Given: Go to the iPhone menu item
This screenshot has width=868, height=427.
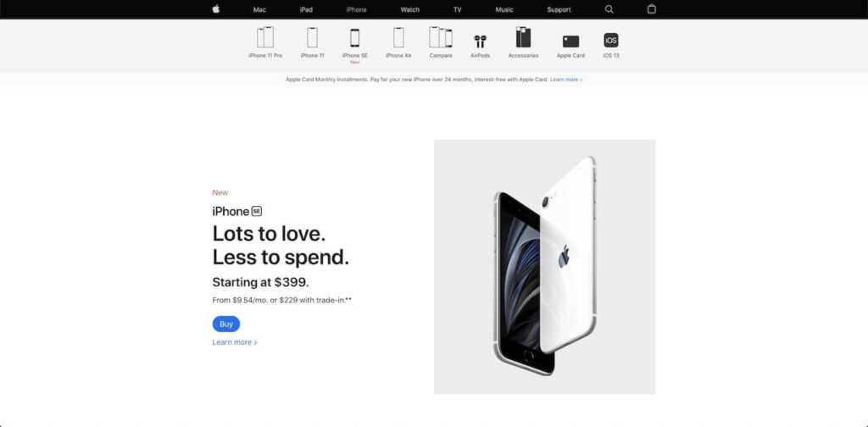Looking at the screenshot, I should pyautogui.click(x=357, y=9).
